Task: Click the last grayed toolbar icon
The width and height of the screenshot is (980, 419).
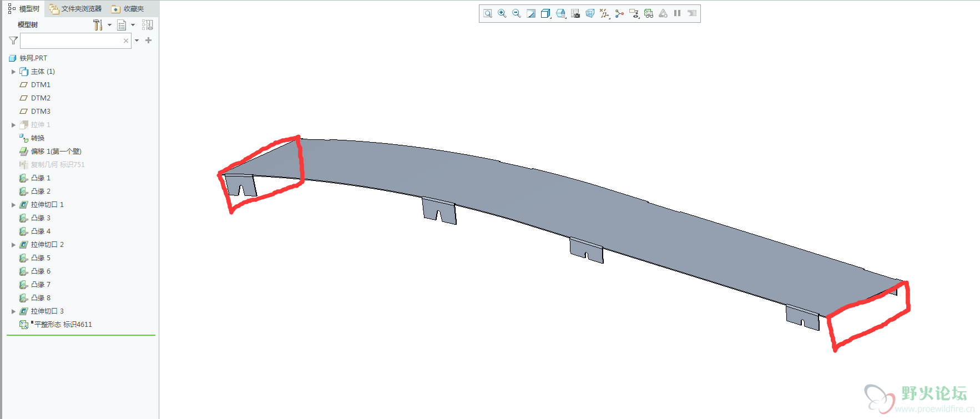Action: tap(692, 13)
